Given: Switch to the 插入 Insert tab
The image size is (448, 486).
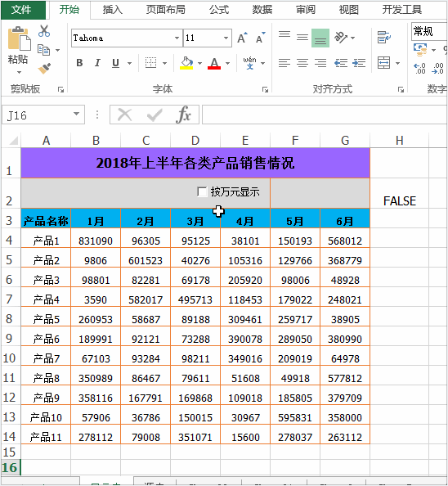Looking at the screenshot, I should 112,10.
